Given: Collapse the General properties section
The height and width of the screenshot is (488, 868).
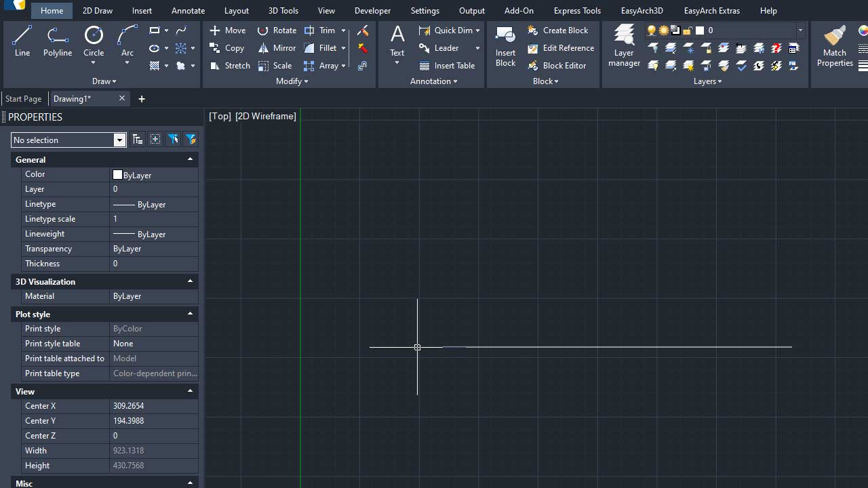Looking at the screenshot, I should pyautogui.click(x=190, y=159).
